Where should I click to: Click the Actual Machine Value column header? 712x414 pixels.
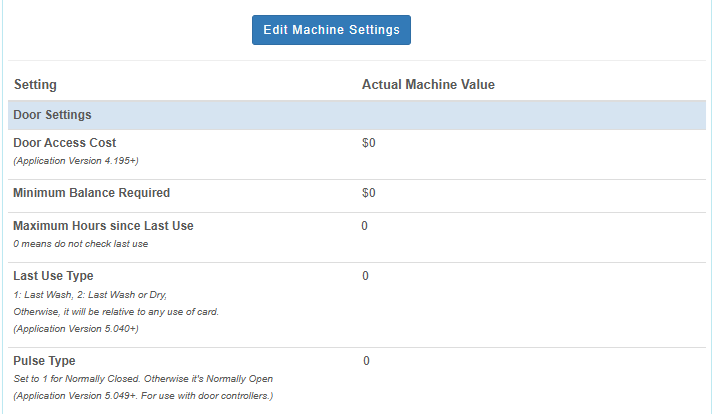[x=428, y=85]
